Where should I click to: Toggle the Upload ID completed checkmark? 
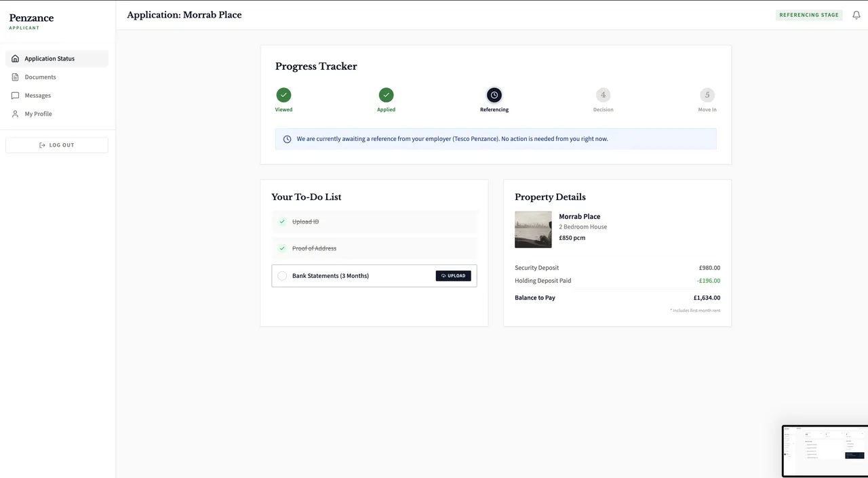click(x=282, y=222)
